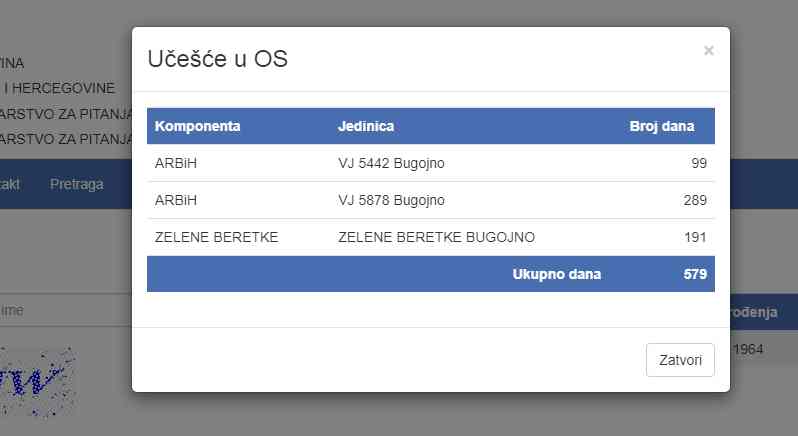Click the 579 total days value
798x436 pixels.
[x=695, y=274]
